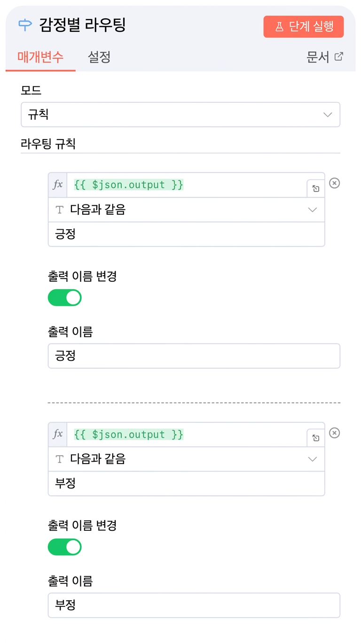The height and width of the screenshot is (644, 361).
Task: Open the 모드 dropdown set to 규칙
Action: pyautogui.click(x=180, y=115)
